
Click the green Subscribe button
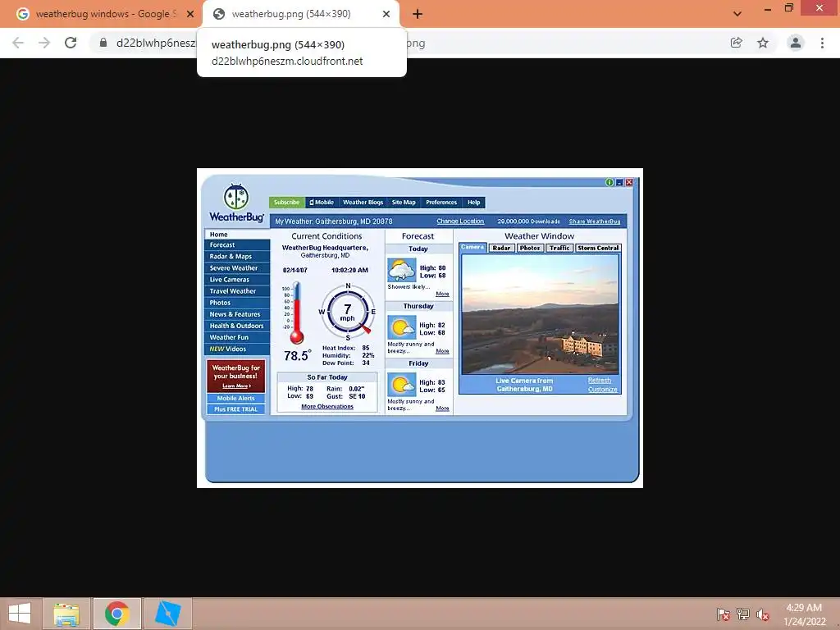286,203
